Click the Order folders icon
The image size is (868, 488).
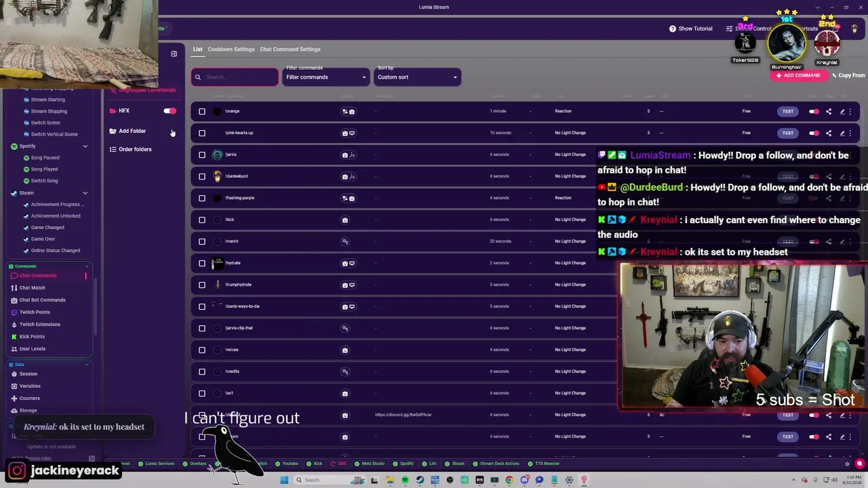coord(113,149)
